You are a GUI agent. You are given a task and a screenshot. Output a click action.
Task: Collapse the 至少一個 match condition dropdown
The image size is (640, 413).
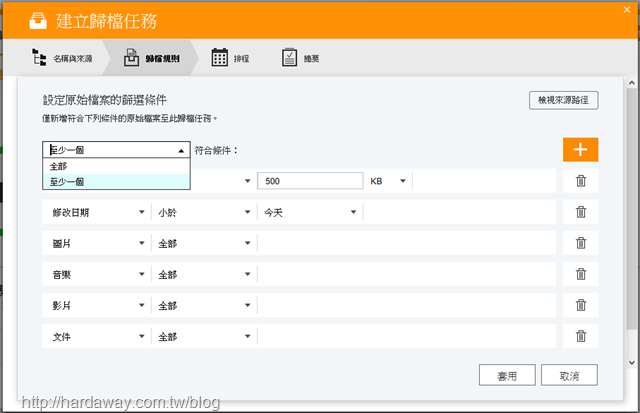click(x=116, y=150)
